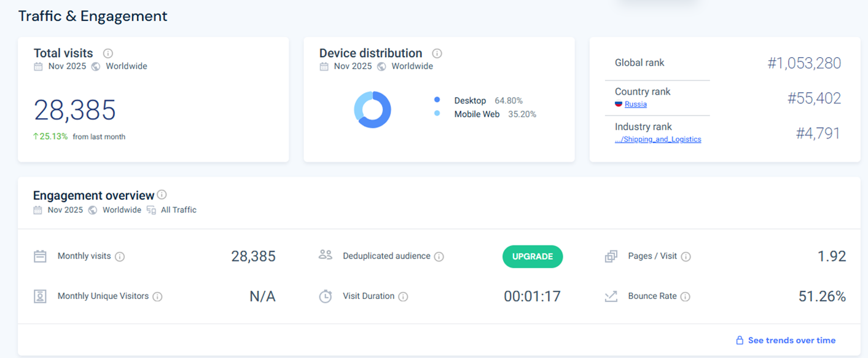Click info icon next to Visit Duration
Screen dimensions: 868x358
tap(403, 296)
